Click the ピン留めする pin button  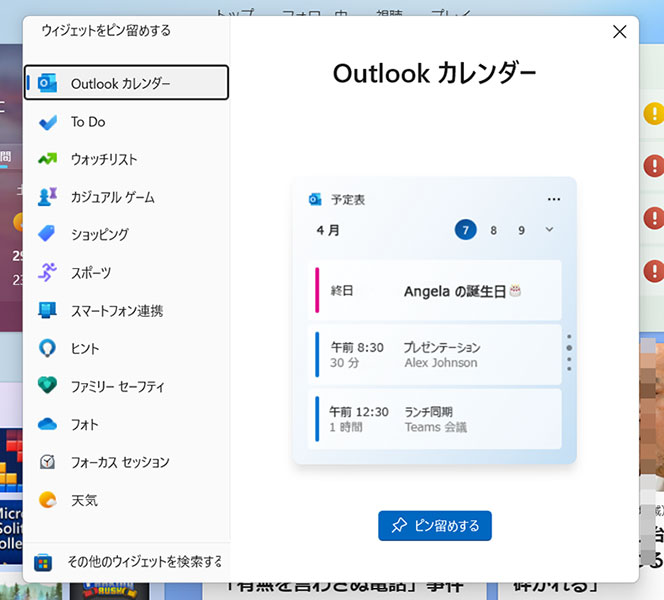435,525
